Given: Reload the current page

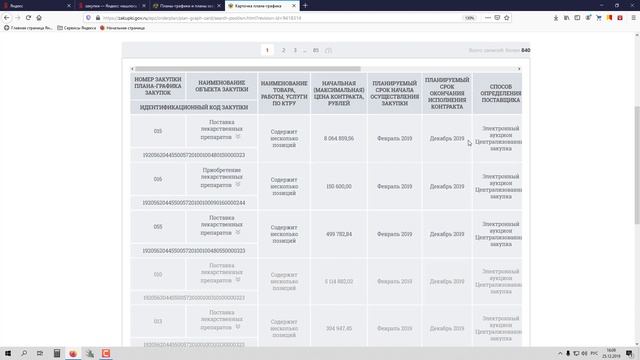Looking at the screenshot, I should click(x=28, y=18).
